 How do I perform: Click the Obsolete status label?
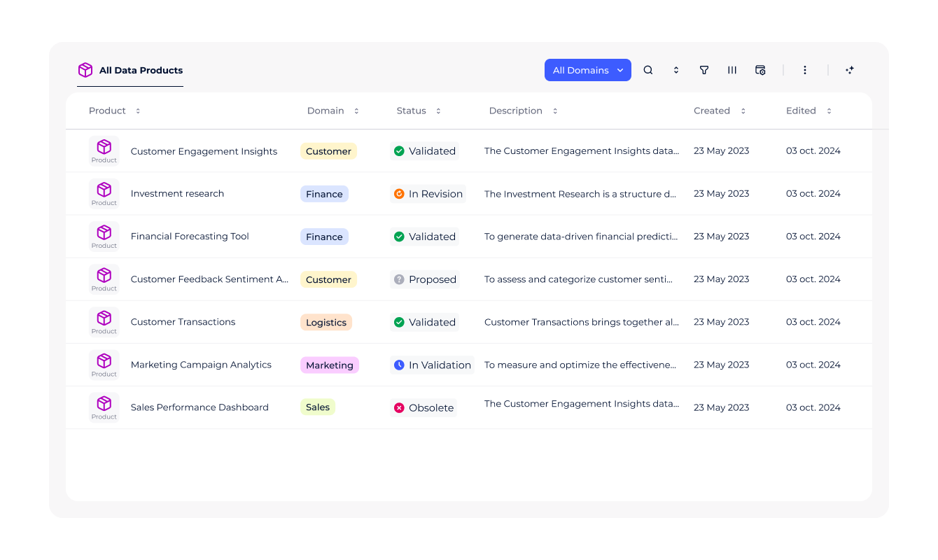431,407
